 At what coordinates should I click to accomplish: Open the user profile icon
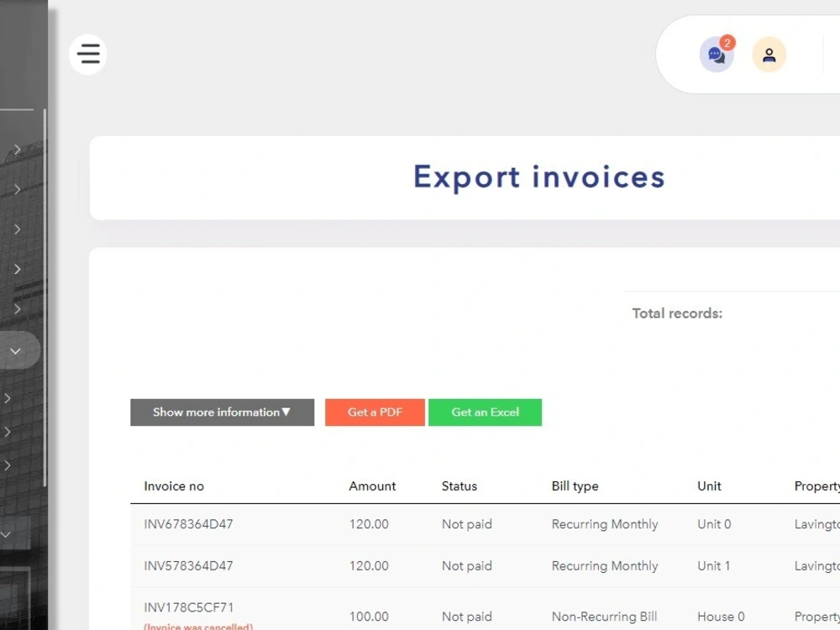[769, 54]
